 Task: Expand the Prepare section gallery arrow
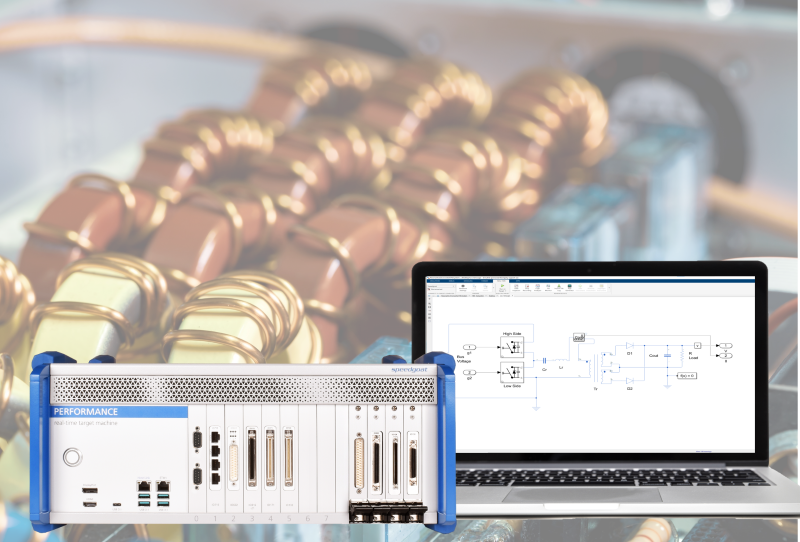tap(493, 287)
